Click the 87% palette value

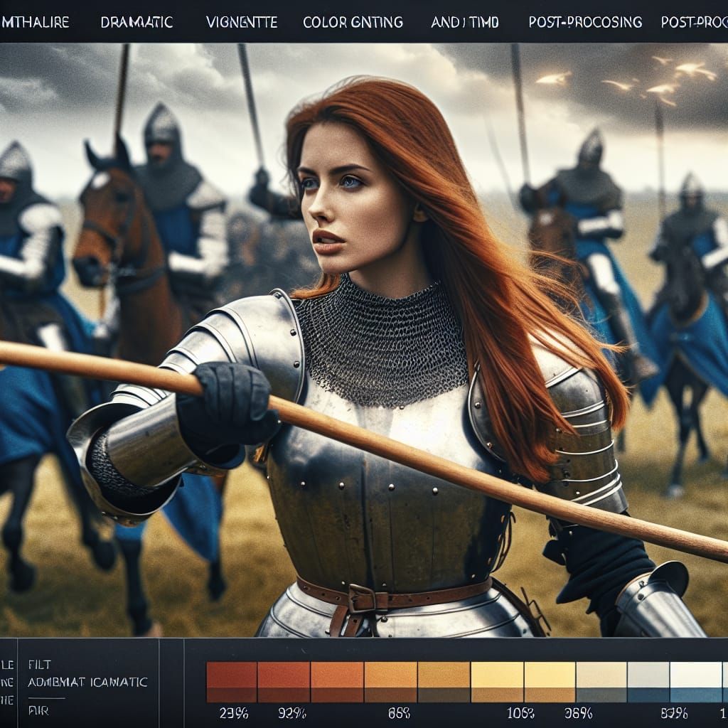tap(675, 712)
